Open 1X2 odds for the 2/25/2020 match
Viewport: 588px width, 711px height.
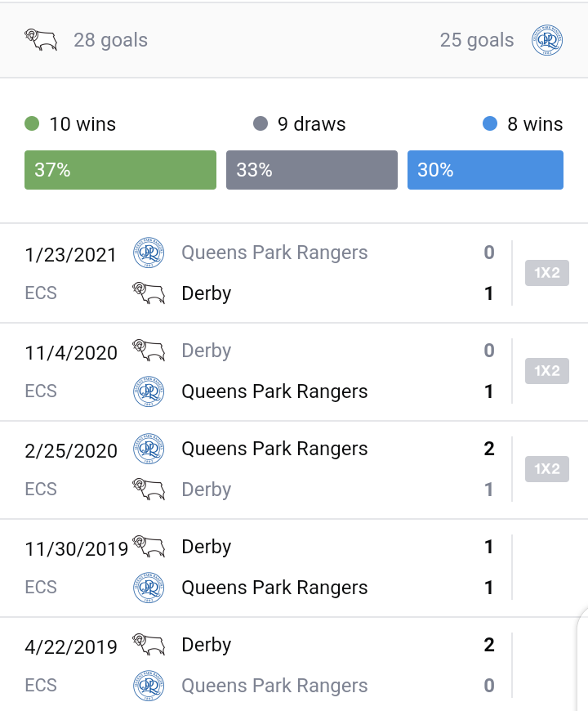547,469
